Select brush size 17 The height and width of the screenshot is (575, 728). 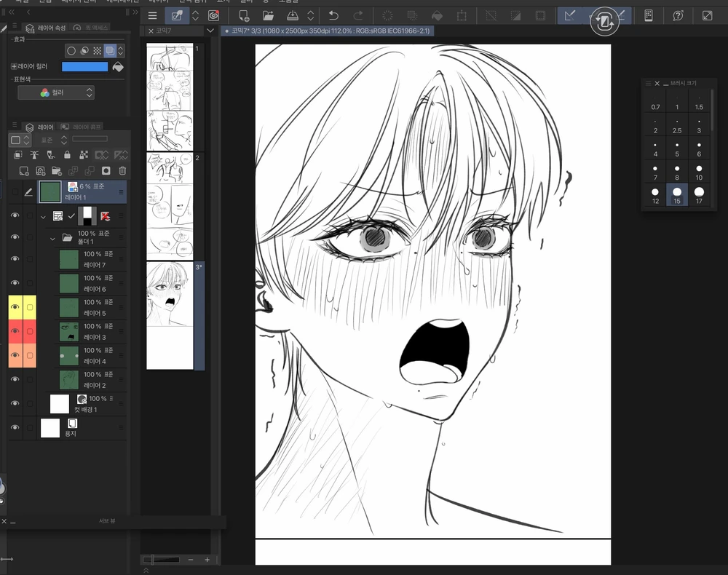[699, 194]
